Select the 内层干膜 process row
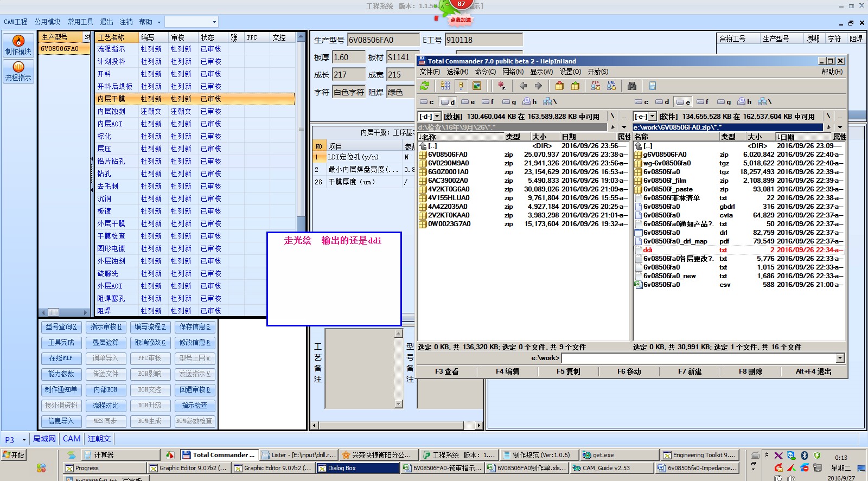 pyautogui.click(x=195, y=99)
